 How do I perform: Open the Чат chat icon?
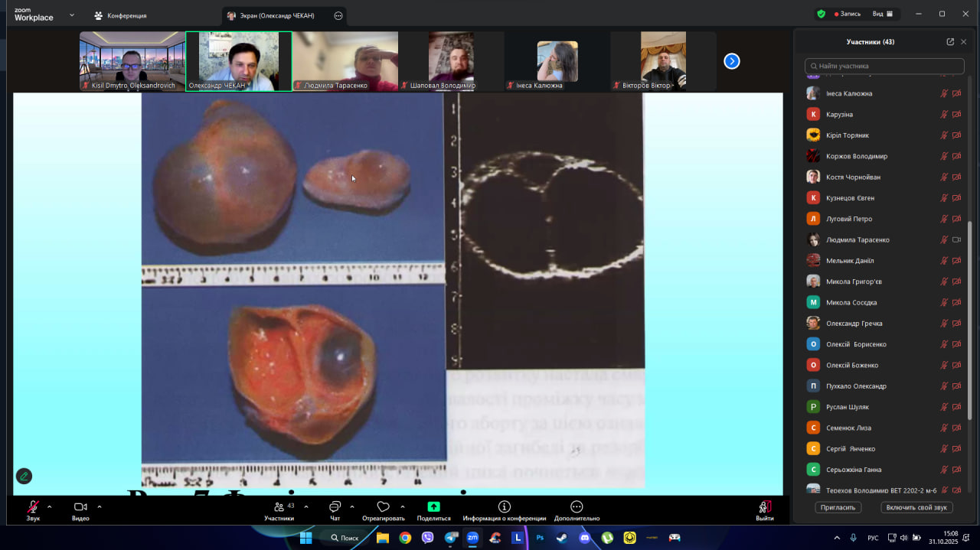(335, 507)
